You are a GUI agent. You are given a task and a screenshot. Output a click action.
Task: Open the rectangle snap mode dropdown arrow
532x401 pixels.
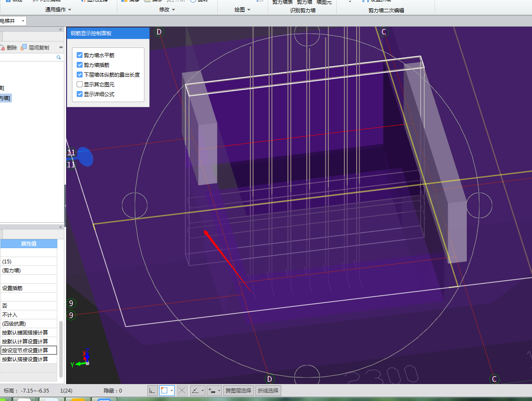171,390
